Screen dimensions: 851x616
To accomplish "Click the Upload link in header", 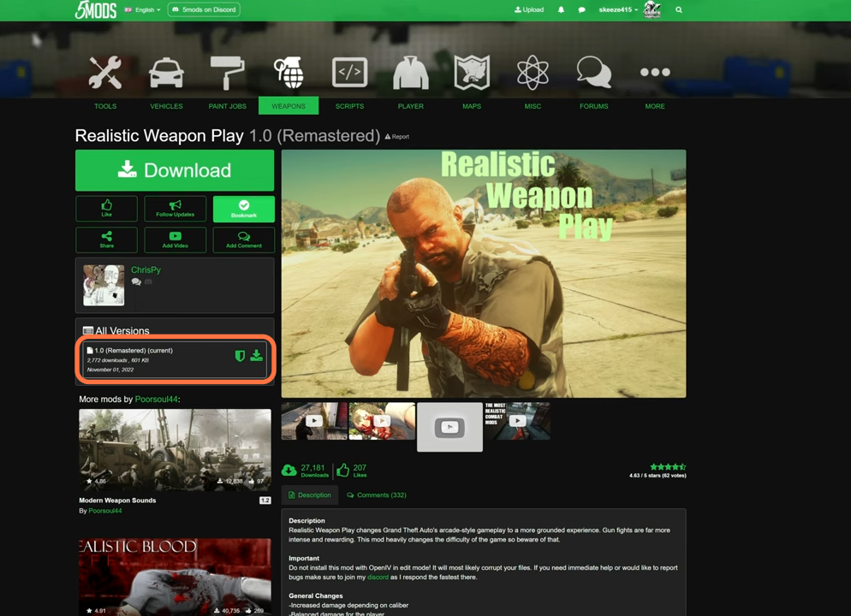I will coord(529,9).
